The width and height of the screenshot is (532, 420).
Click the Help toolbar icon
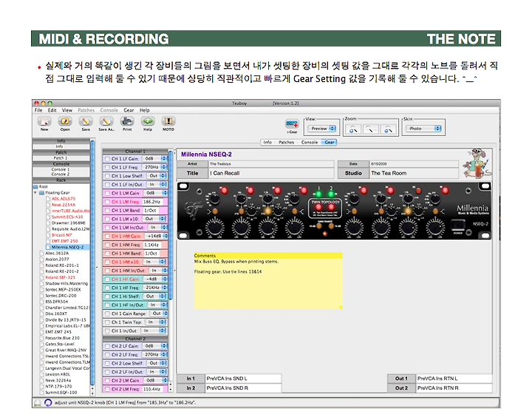click(x=148, y=121)
